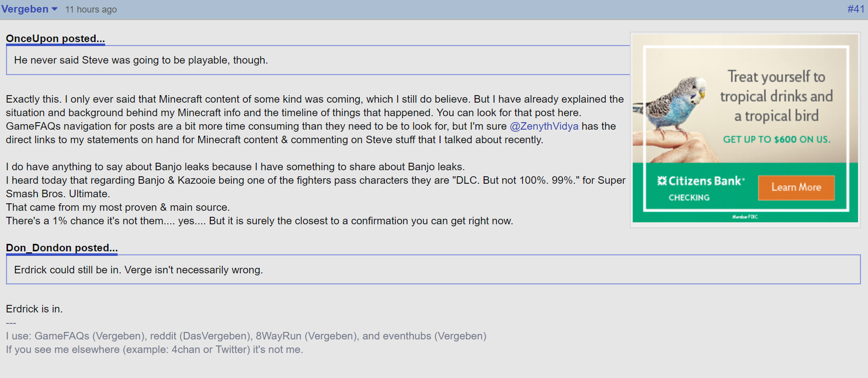Select the Vergeben profile name

[x=25, y=9]
